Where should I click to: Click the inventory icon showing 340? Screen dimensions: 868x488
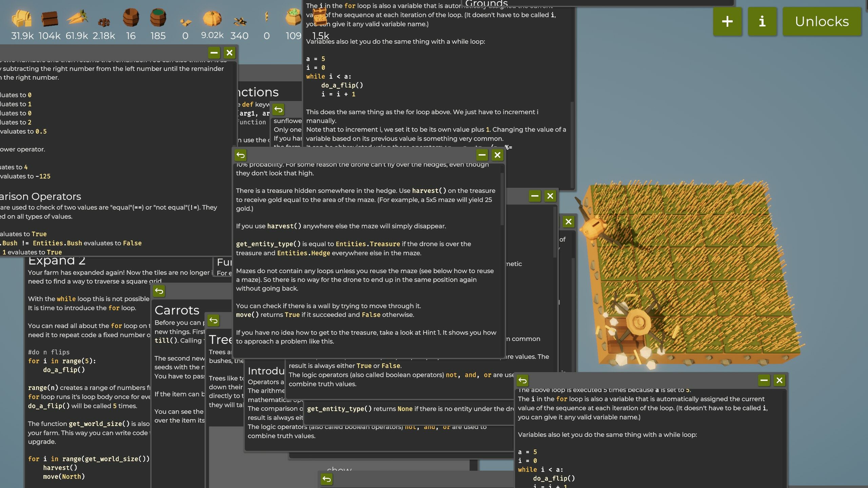click(239, 22)
